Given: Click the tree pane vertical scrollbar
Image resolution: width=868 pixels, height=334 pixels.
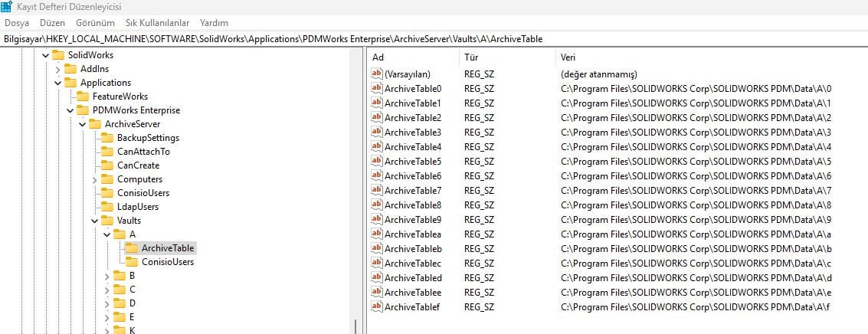Looking at the screenshot, I should pos(355,191).
